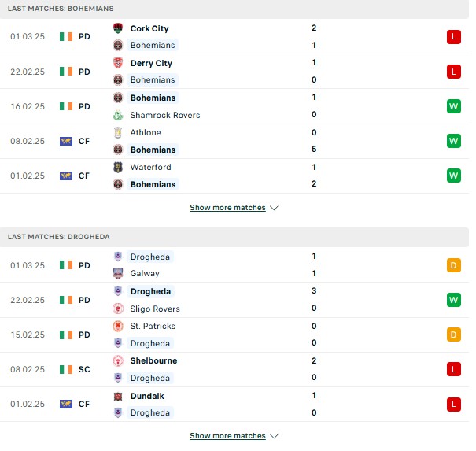Click the Athlone club crest icon
The height and width of the screenshot is (451, 476).
tap(118, 132)
